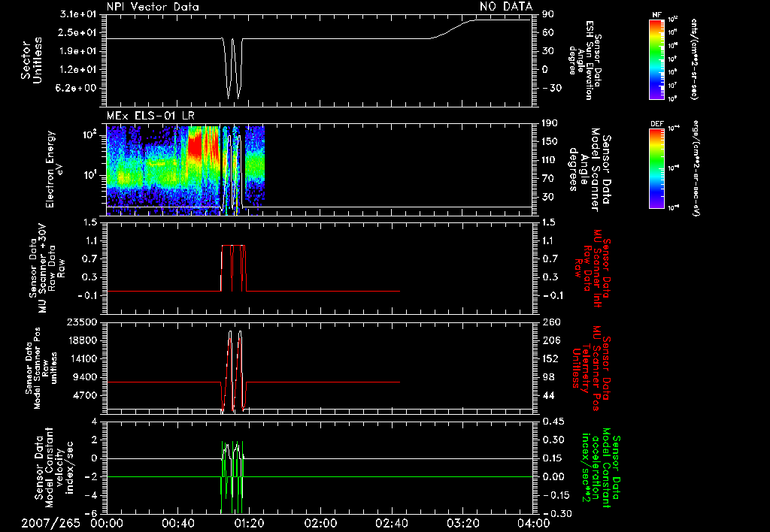This screenshot has height=532, width=770.
Task: Click the 9400 Scanner Pos tick label
Action: click(85, 377)
